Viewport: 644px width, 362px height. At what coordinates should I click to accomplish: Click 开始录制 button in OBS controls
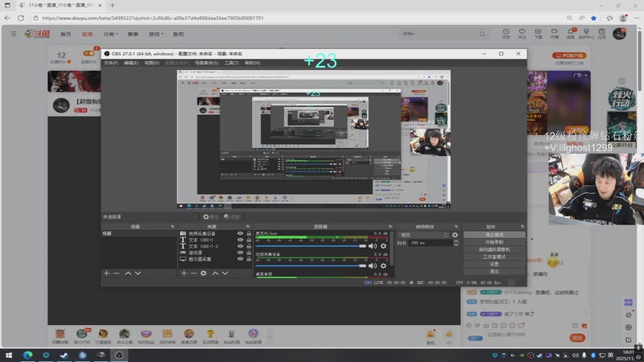tap(494, 242)
